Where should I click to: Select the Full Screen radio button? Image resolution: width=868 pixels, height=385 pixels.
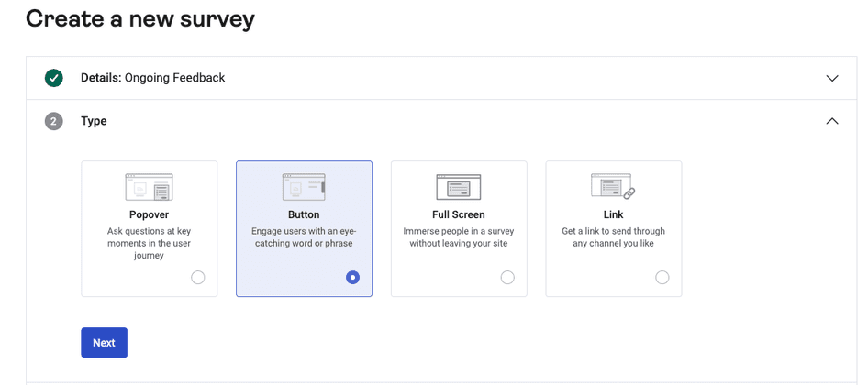coord(507,277)
